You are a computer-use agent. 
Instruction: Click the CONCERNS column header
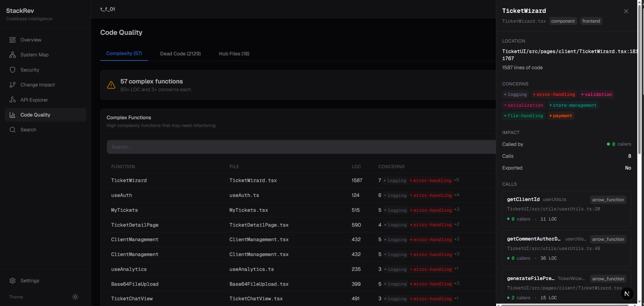[392, 167]
